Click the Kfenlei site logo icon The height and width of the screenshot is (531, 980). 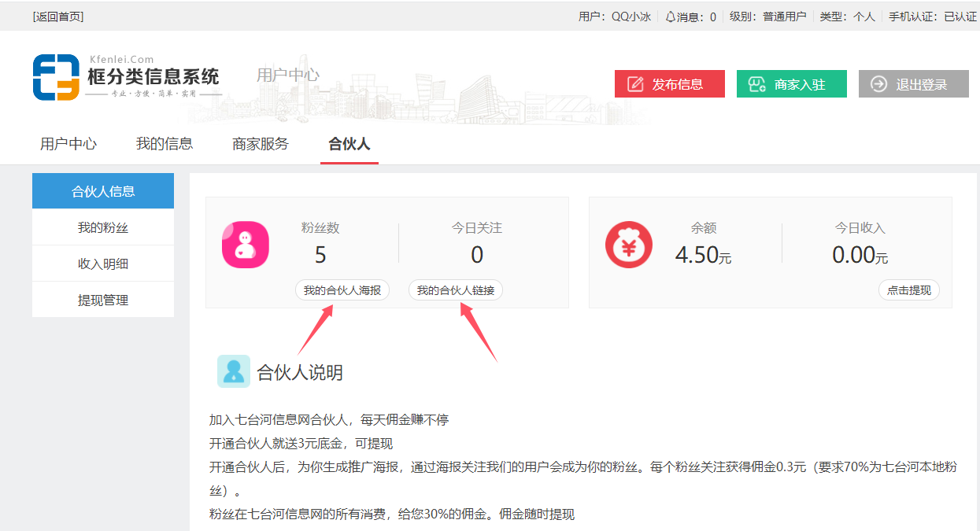pyautogui.click(x=56, y=78)
